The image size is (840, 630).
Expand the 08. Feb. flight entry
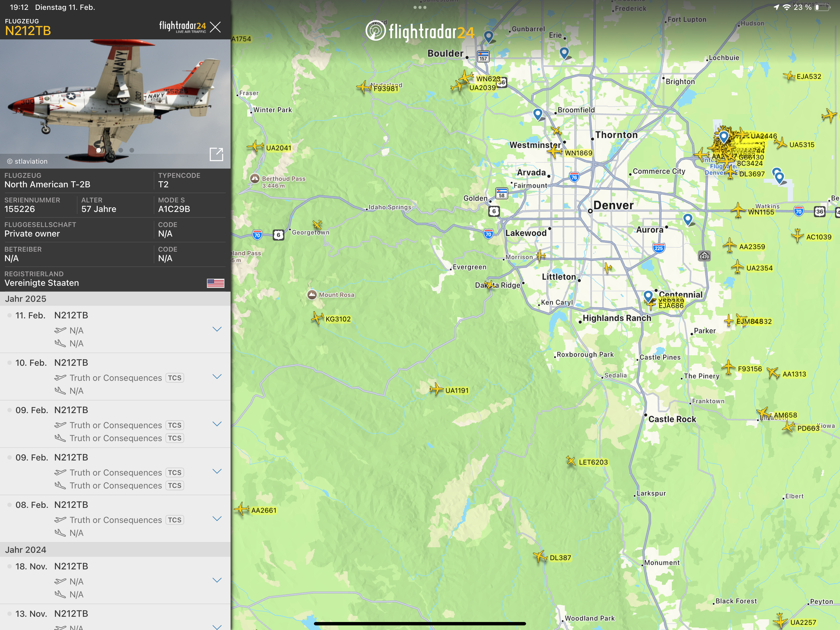pos(217,519)
